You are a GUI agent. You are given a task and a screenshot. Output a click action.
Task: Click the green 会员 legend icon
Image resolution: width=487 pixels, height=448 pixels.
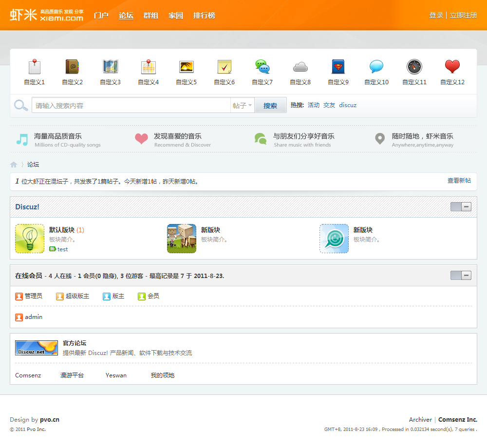pos(142,297)
